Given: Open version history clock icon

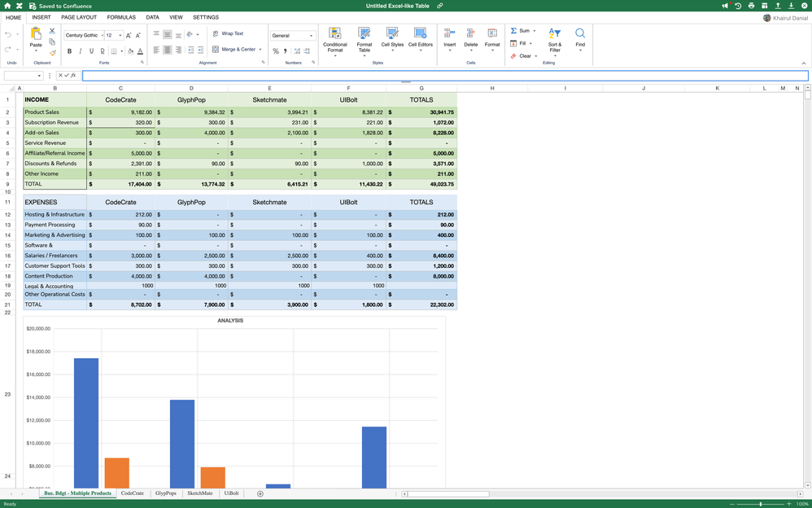Looking at the screenshot, I should tap(738, 6).
